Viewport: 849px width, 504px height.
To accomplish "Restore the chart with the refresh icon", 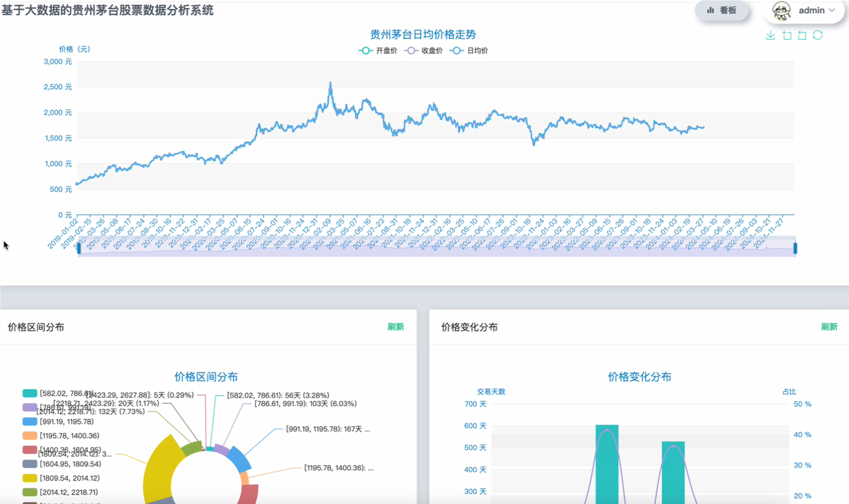I will 818,35.
